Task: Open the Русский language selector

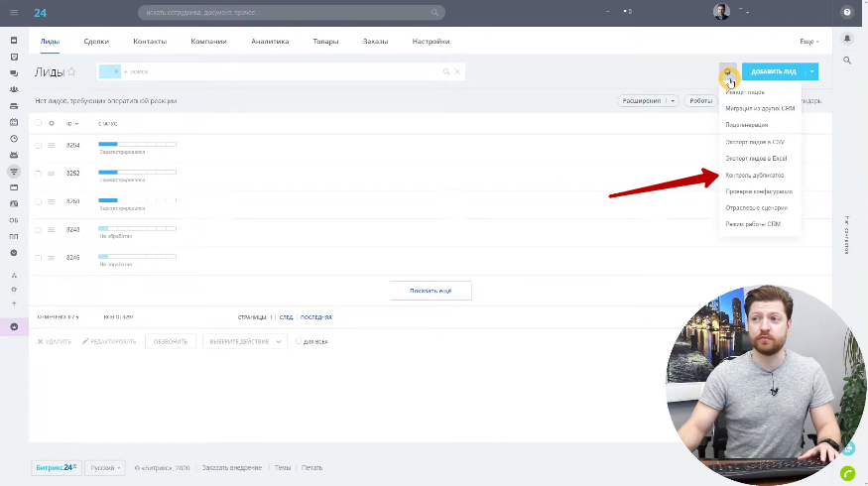Action: (105, 468)
